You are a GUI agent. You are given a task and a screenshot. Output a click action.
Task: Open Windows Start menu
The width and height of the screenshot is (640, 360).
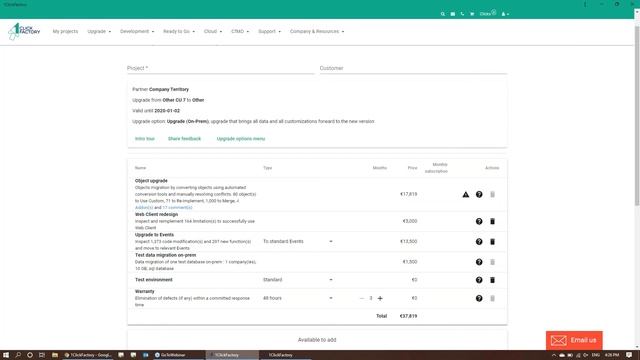pos(6,355)
